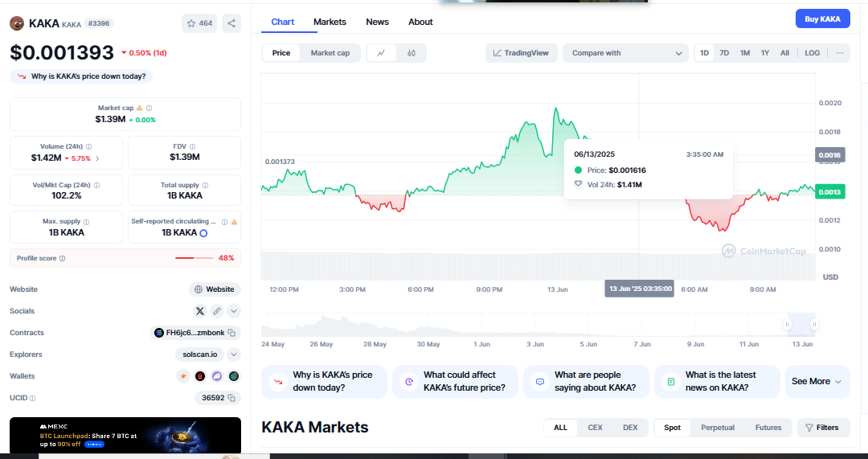Click 'What is the latest news on KAKA?'
This screenshot has height=459, width=868.
point(717,382)
